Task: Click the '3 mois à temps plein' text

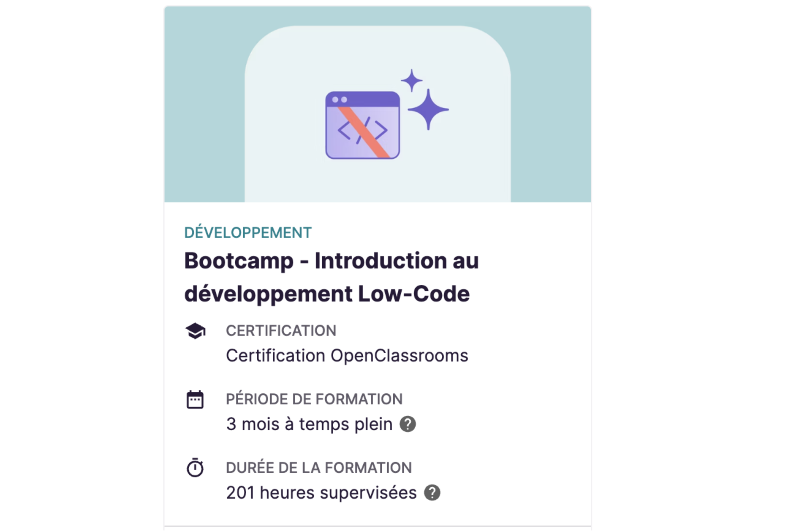Action: tap(309, 424)
